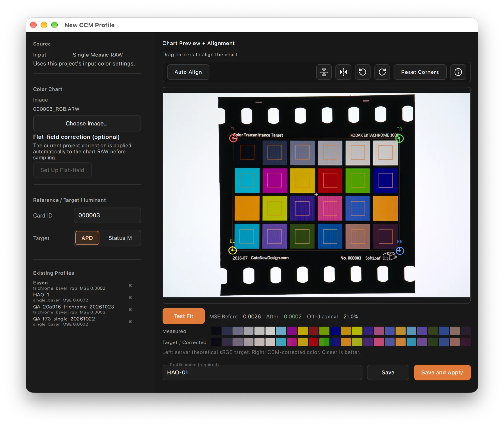Rotate chart counter-clockwise
The height and width of the screenshot is (427, 504).
click(363, 72)
